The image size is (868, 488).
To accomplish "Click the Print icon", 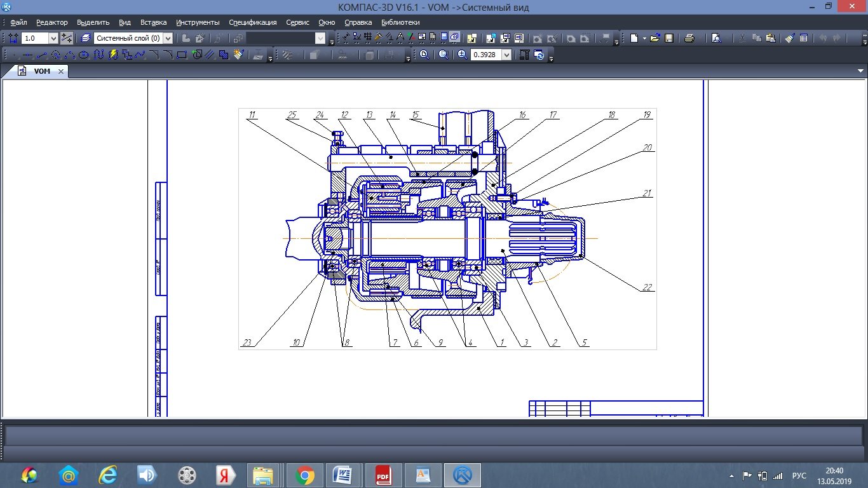I will pyautogui.click(x=689, y=38).
